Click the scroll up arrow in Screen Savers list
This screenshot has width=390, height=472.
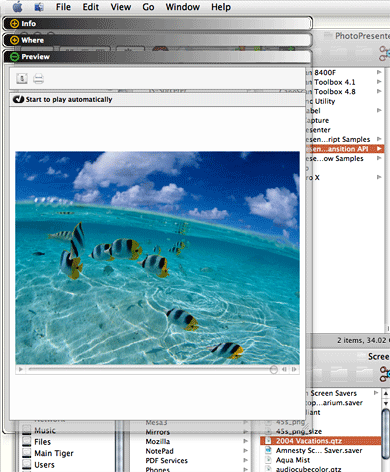[386, 394]
